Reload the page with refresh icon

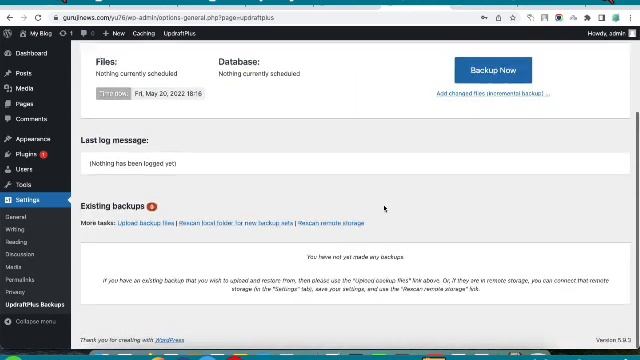tap(38, 18)
